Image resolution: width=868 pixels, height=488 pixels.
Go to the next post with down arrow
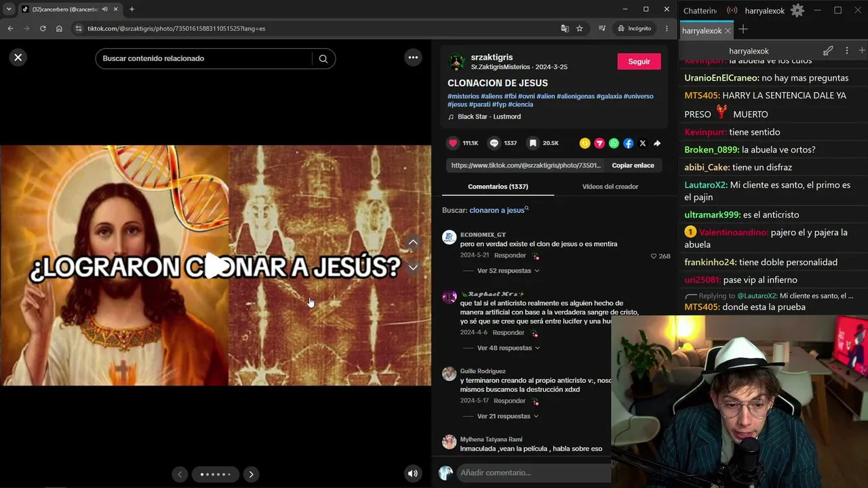pos(413,267)
